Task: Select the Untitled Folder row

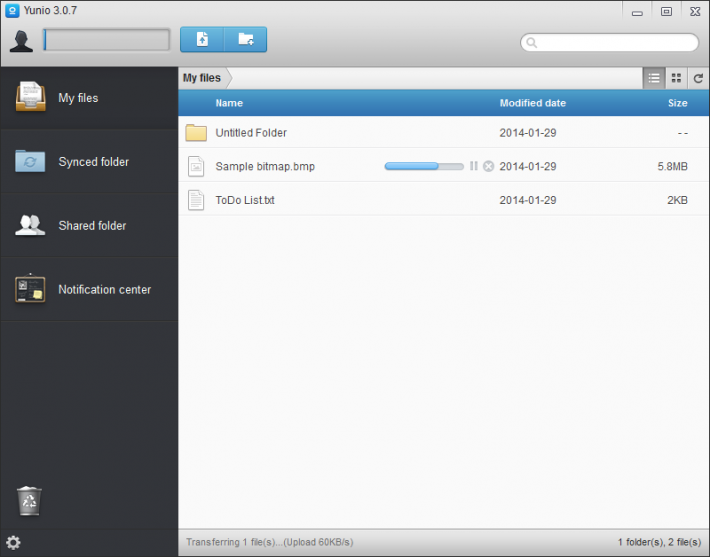Action: pyautogui.click(x=444, y=133)
